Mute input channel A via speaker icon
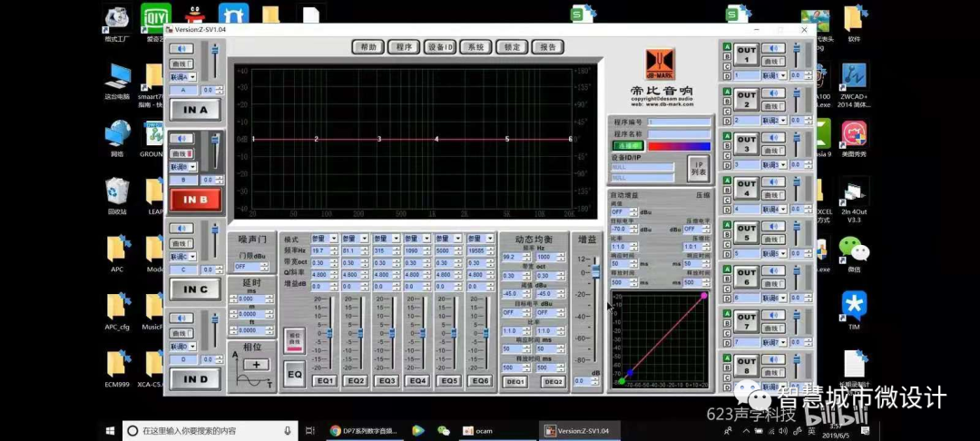The image size is (980, 441). [183, 50]
